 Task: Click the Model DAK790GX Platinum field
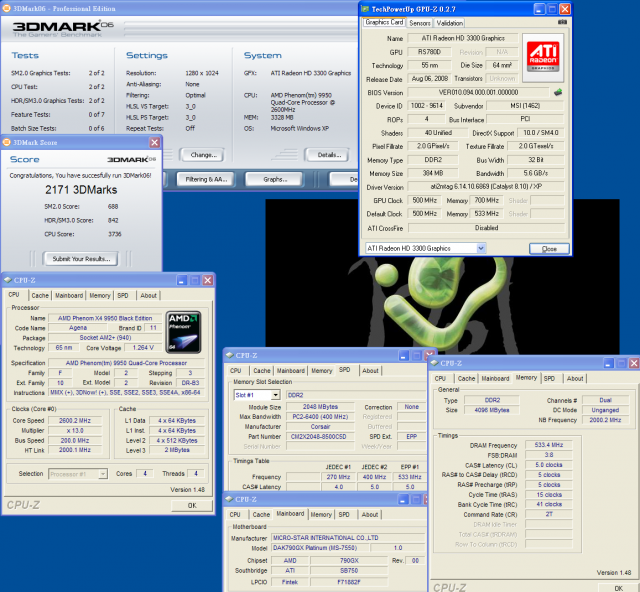tap(320, 548)
